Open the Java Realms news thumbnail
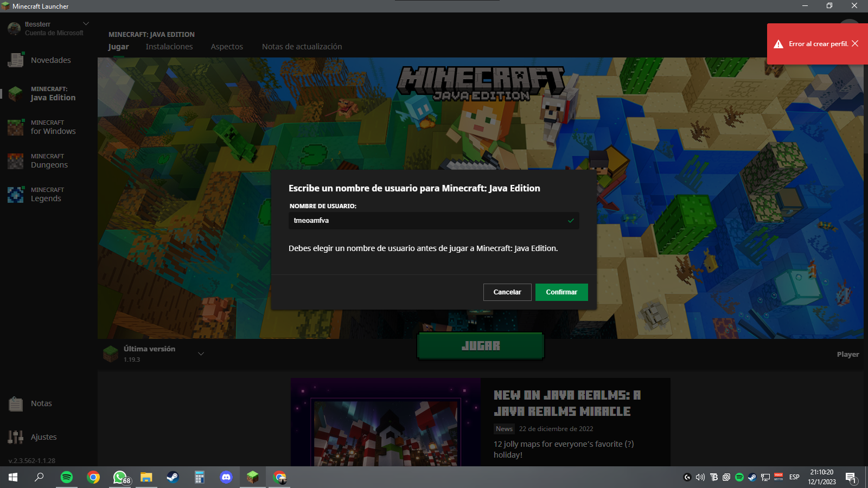This screenshot has width=868, height=488. tap(386, 422)
